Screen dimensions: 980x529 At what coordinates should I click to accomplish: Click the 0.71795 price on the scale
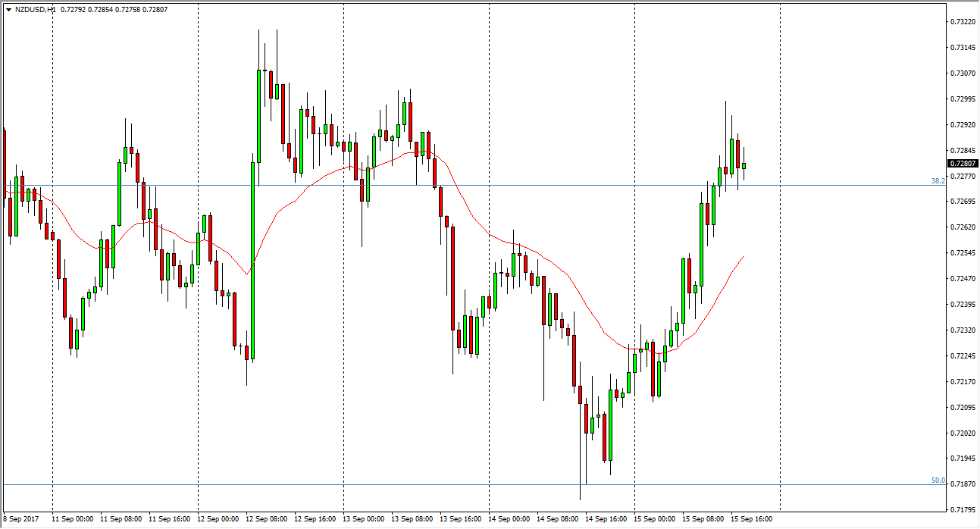pos(962,509)
